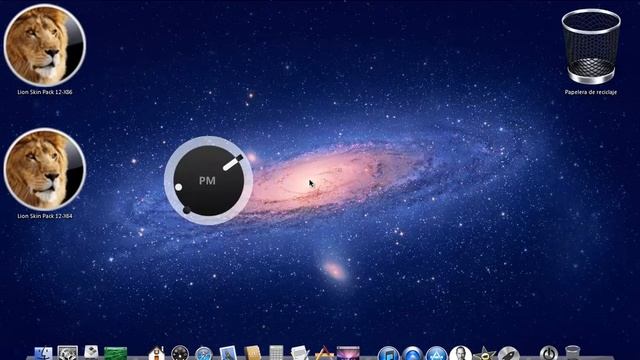Select the "Lion Skin Pack 12-X64" label

click(44, 216)
